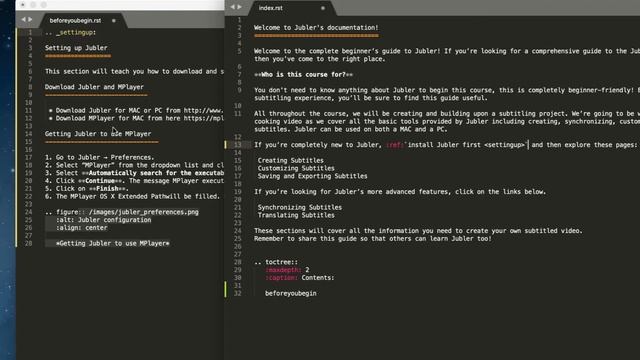The width and height of the screenshot is (640, 360).
Task: Click tab forward arrow in index.rst window
Action: pyautogui.click(x=239, y=7)
